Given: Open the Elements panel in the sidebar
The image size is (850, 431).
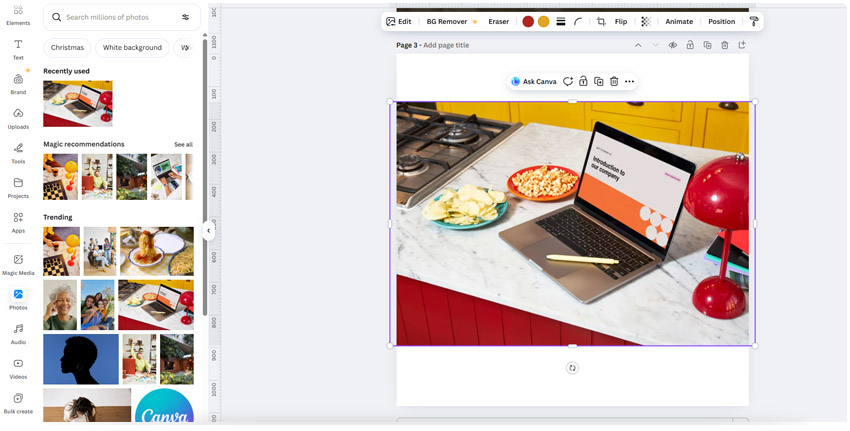Looking at the screenshot, I should pyautogui.click(x=18, y=15).
